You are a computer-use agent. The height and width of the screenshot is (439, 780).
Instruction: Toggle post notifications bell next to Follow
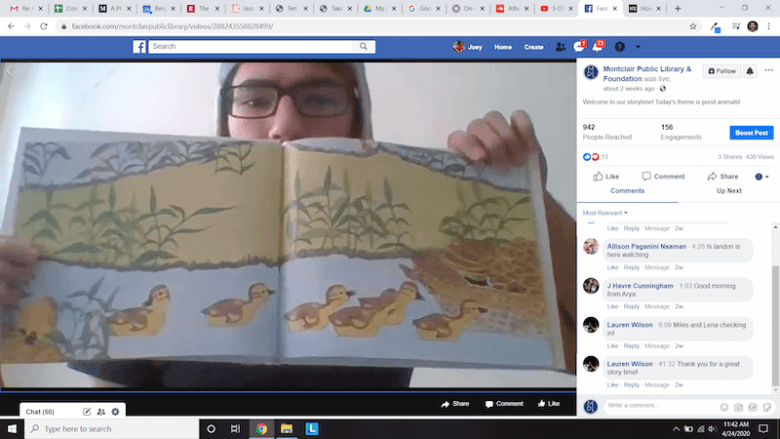(x=750, y=71)
